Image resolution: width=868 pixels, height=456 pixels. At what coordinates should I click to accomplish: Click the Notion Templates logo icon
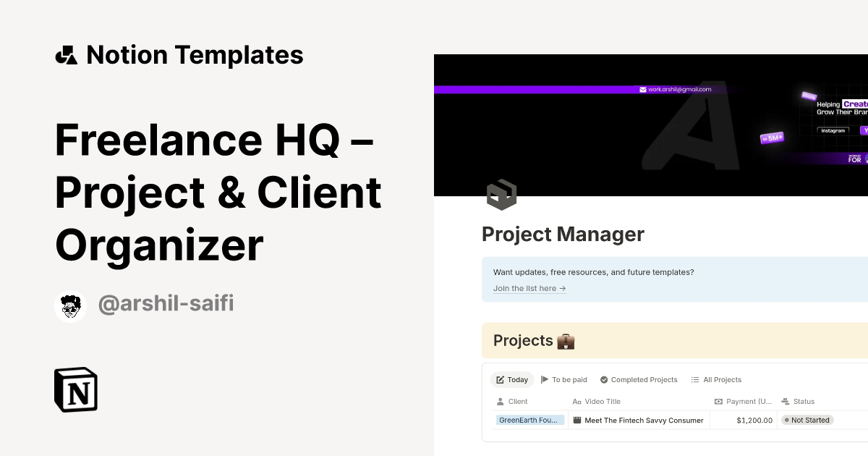[66, 54]
